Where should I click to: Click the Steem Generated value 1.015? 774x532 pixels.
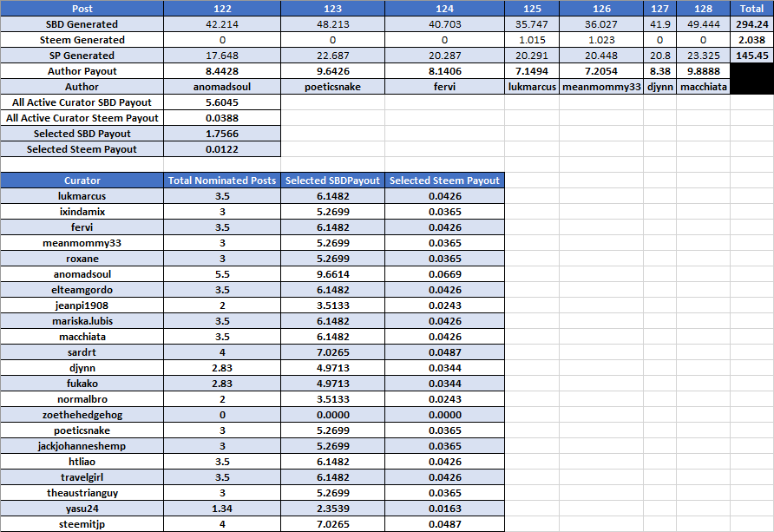pyautogui.click(x=532, y=40)
